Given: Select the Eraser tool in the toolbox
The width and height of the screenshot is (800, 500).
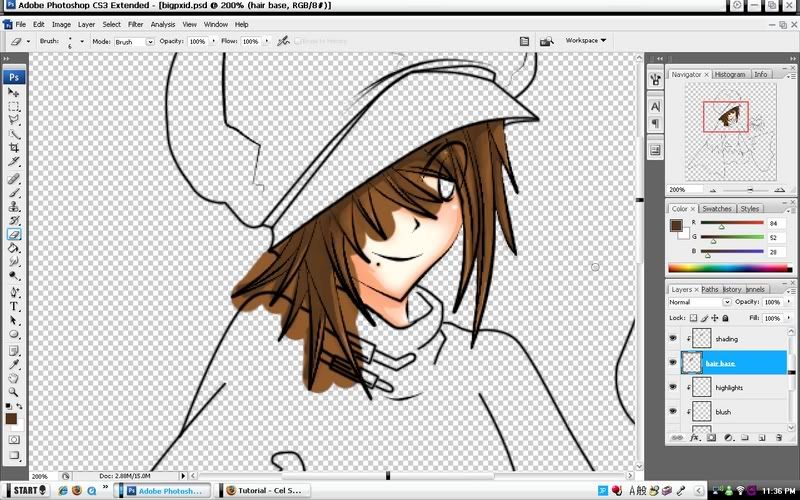Looking at the screenshot, I should pyautogui.click(x=13, y=234).
